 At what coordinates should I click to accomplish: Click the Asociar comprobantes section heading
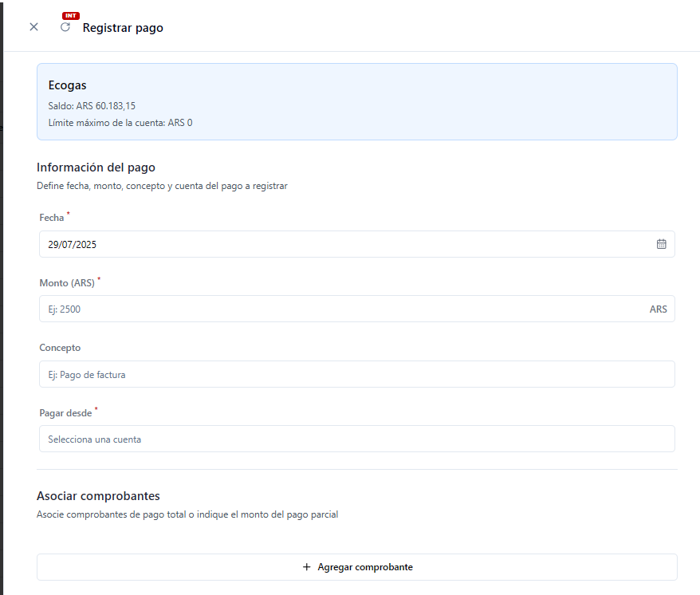(x=98, y=496)
